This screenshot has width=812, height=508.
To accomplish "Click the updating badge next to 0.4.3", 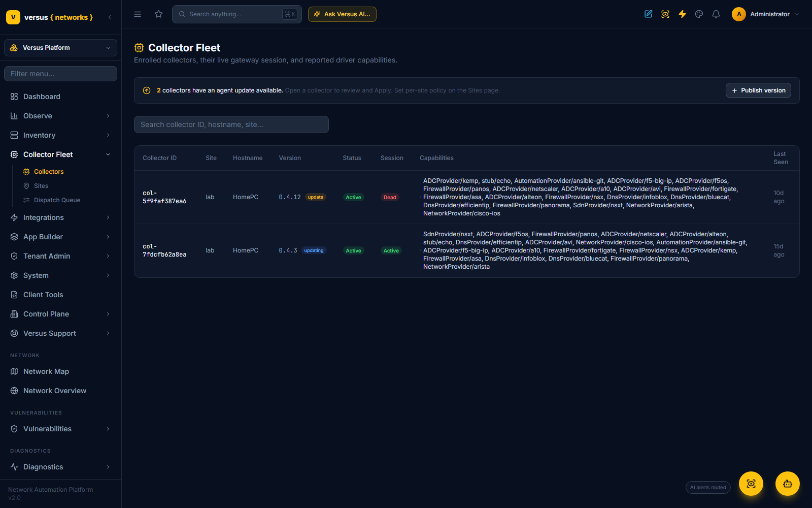I will pyautogui.click(x=314, y=250).
